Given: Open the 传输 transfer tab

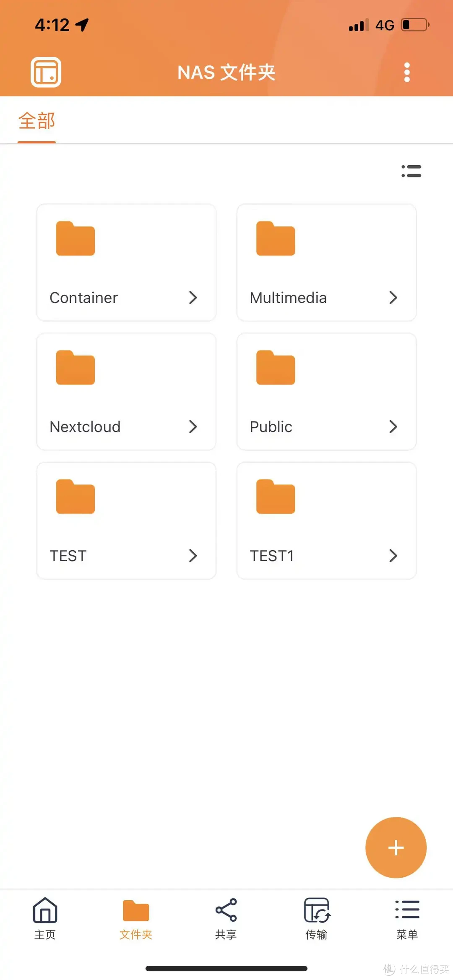Looking at the screenshot, I should pos(317,918).
